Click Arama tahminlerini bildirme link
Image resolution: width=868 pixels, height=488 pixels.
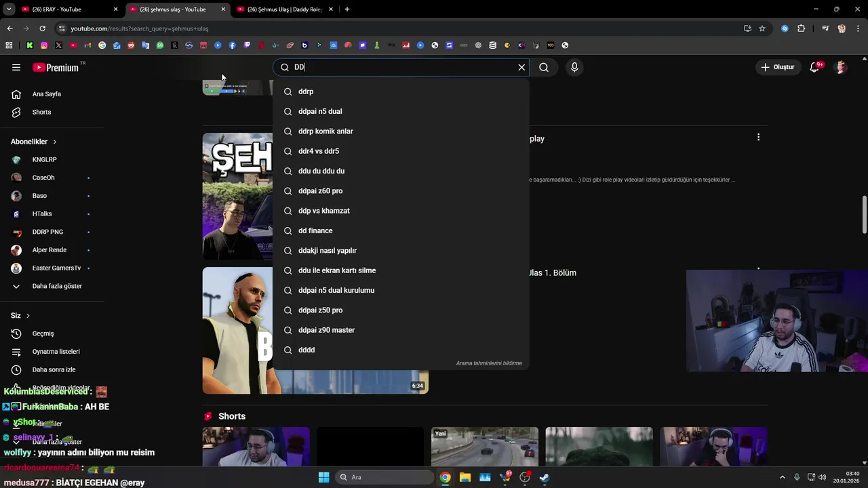click(x=489, y=363)
